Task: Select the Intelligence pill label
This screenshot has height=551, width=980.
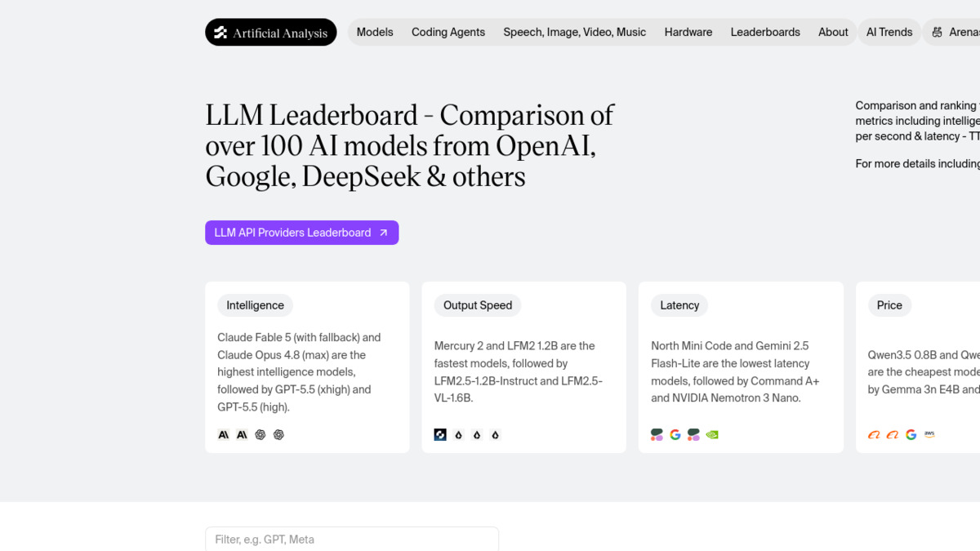Action: pyautogui.click(x=255, y=305)
